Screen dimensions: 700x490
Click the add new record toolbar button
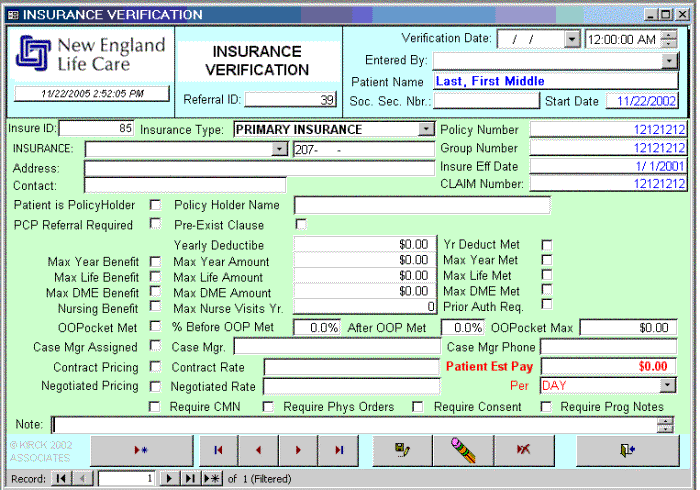click(142, 450)
